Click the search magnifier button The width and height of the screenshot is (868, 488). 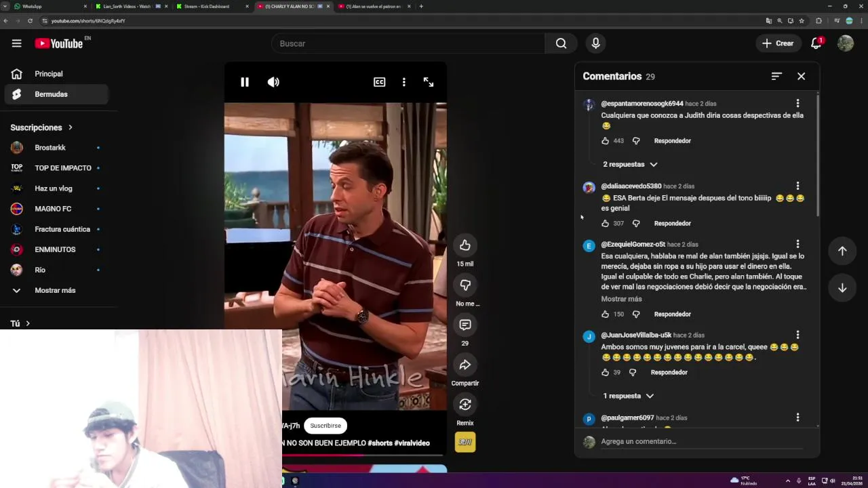coord(561,43)
